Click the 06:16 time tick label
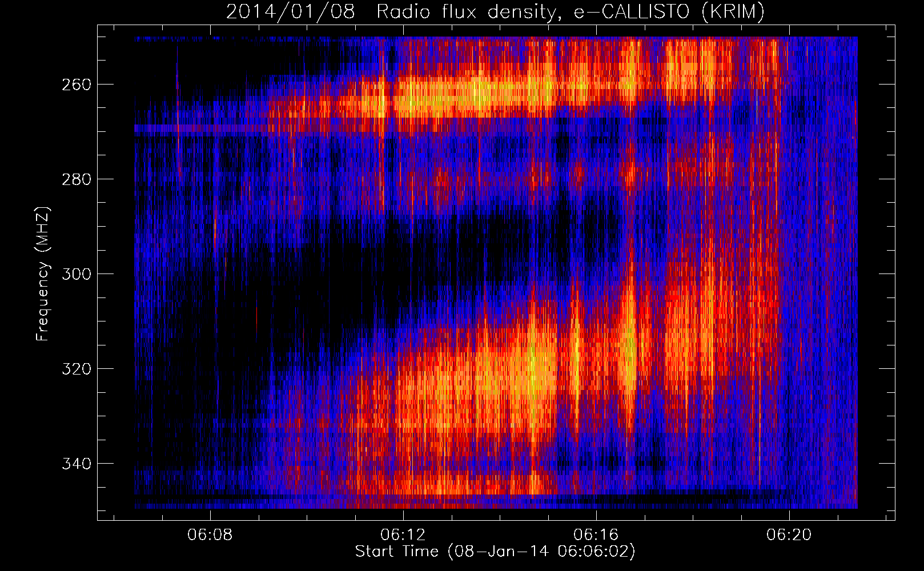The height and width of the screenshot is (571, 924). tap(596, 535)
